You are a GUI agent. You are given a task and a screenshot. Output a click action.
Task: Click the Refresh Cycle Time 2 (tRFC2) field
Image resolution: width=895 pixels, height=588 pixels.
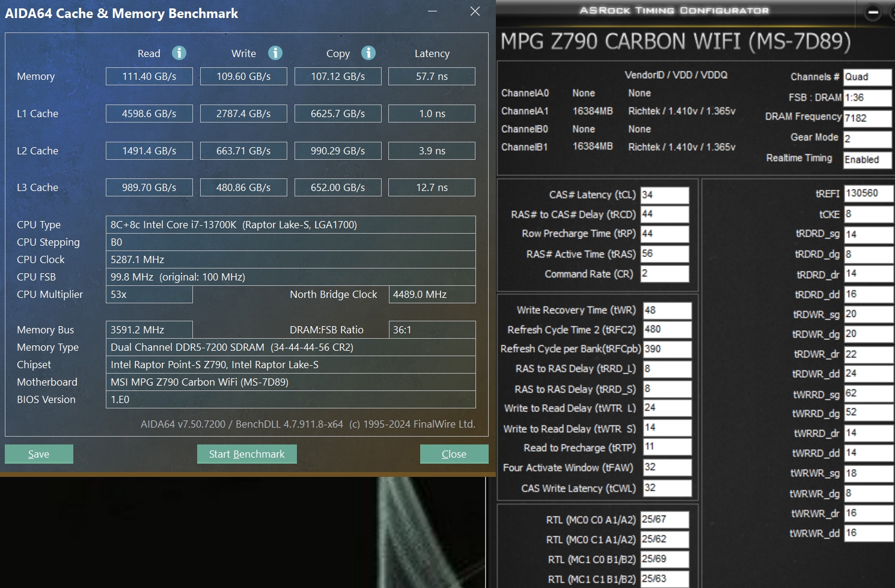667,330
